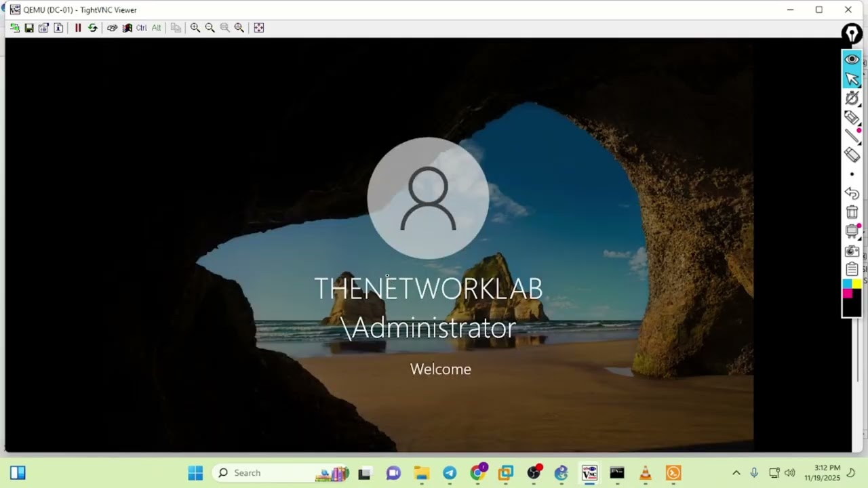Image resolution: width=868 pixels, height=488 pixels.
Task: Open the purple chat app in taskbar
Action: click(393, 473)
